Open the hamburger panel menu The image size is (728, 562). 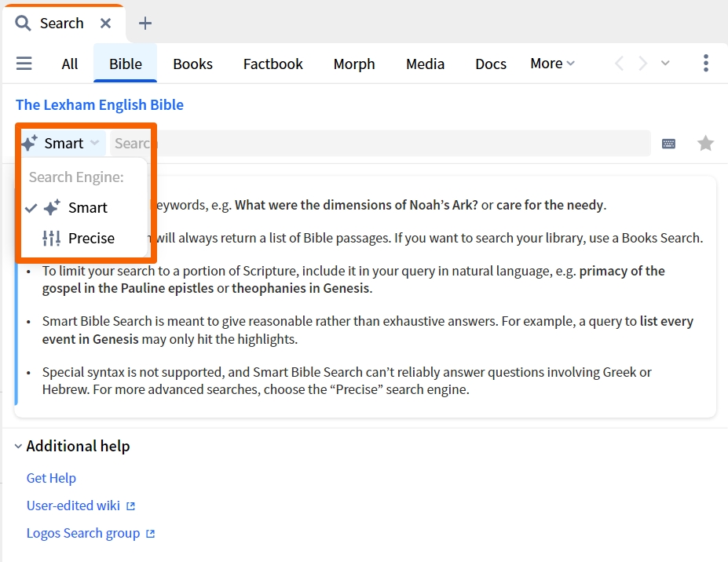24,64
